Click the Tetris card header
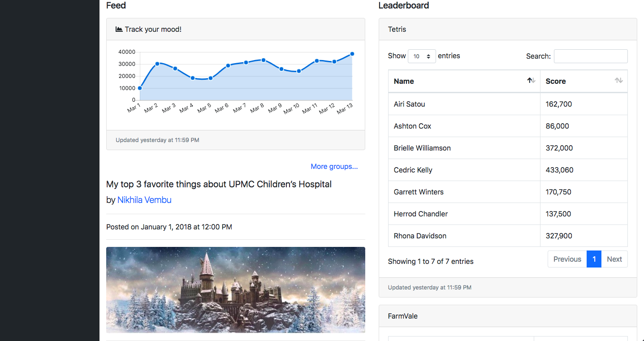Image resolution: width=644 pixels, height=341 pixels. [508, 29]
